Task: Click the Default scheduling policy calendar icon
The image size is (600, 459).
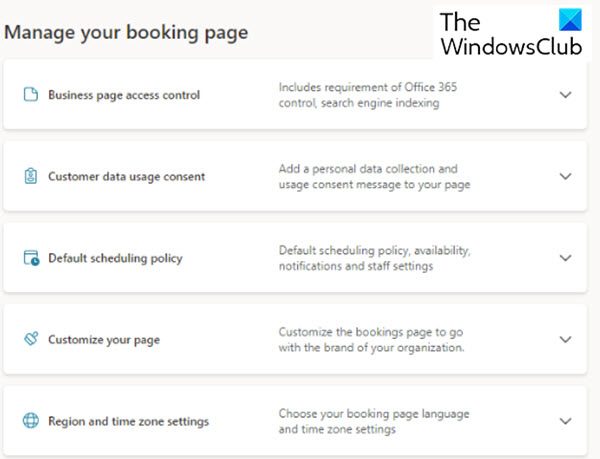Action: [30, 258]
